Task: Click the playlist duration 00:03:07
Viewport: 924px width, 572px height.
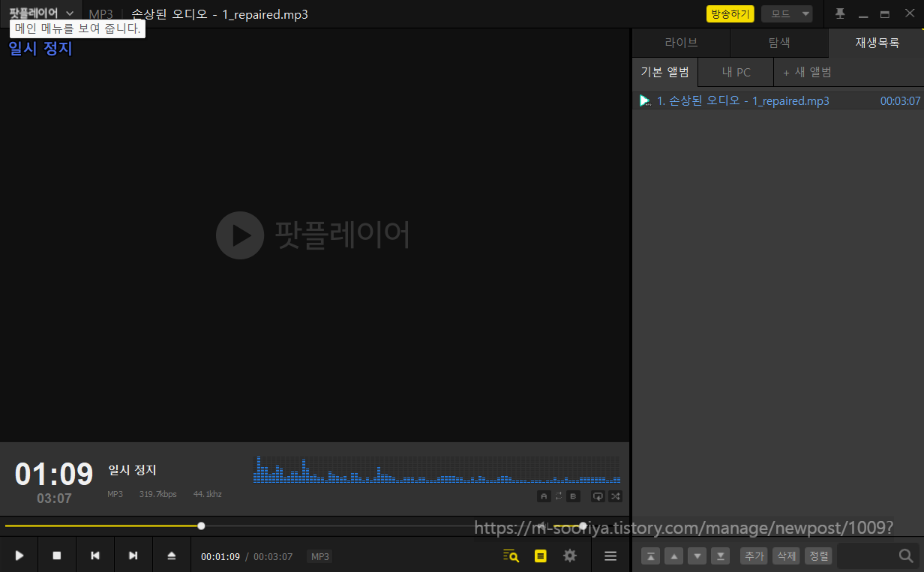Action: [900, 100]
